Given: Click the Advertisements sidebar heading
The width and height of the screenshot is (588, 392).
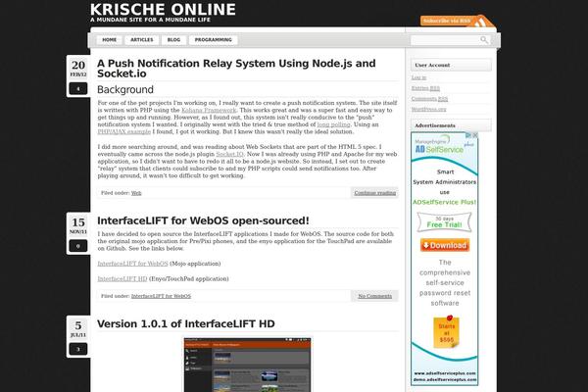Looking at the screenshot, I should click(451, 125).
